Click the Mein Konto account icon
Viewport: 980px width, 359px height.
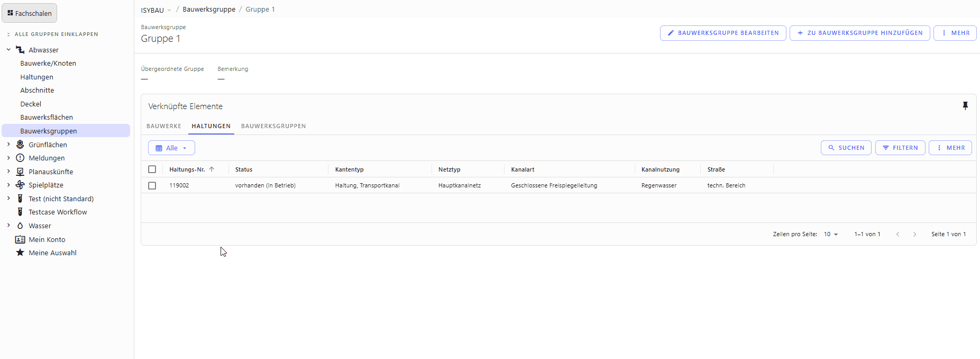coord(20,239)
